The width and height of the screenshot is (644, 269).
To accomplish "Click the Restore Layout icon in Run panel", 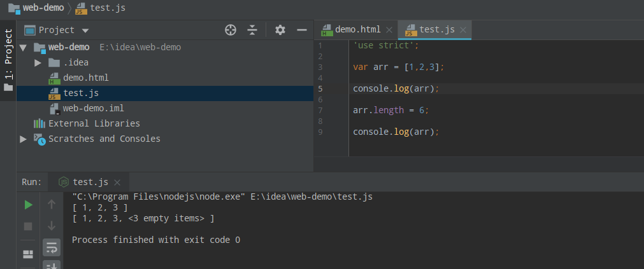I will 28,254.
